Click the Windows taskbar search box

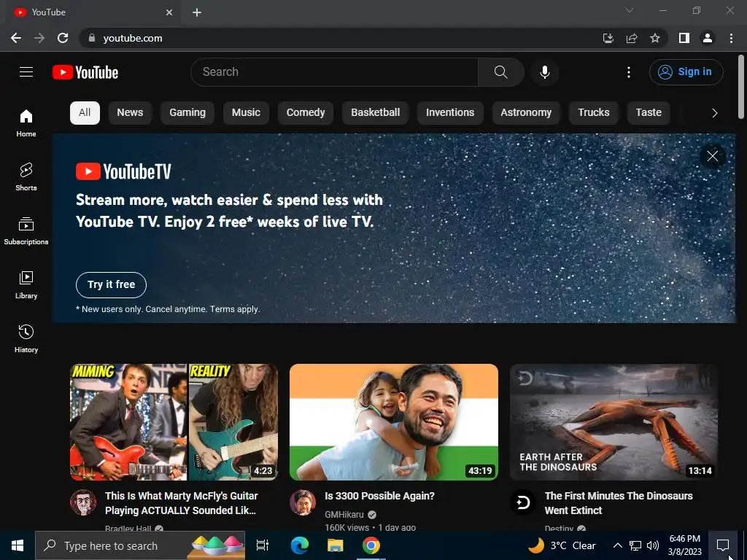pyautogui.click(x=140, y=545)
